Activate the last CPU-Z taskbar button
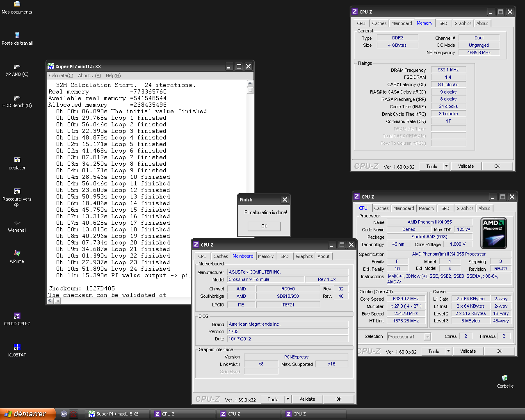Screen dimensions: 525x420 click(x=314, y=414)
